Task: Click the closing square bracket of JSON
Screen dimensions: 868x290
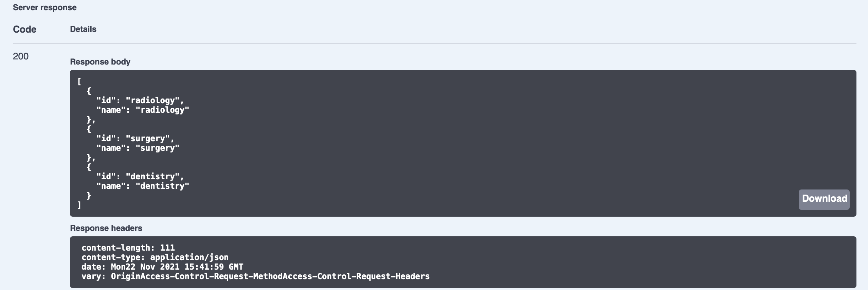Action: 79,205
